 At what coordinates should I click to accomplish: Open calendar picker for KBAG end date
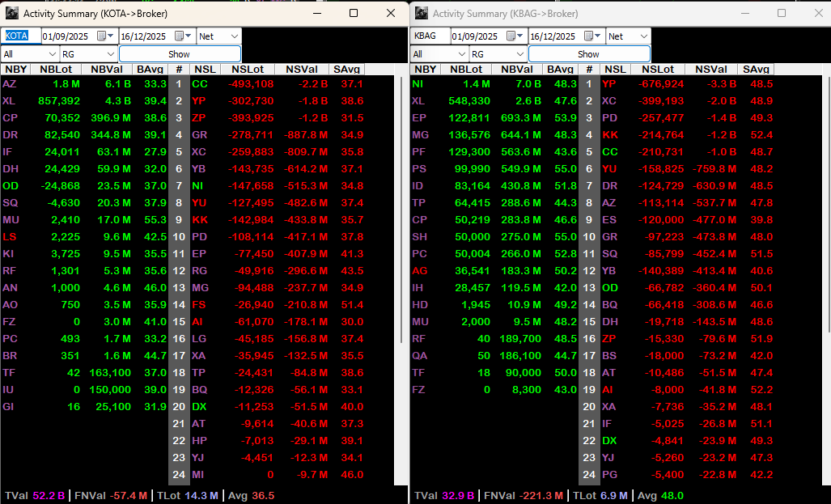[592, 36]
